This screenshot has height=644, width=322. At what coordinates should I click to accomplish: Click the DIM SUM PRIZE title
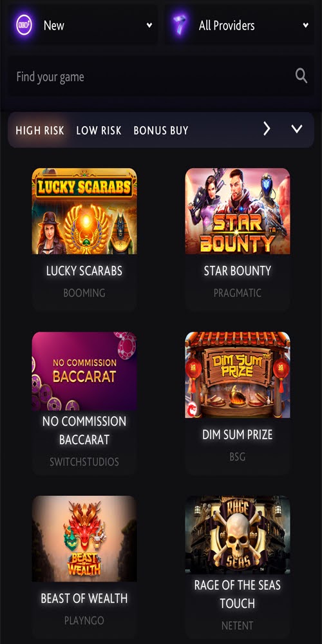click(x=238, y=435)
